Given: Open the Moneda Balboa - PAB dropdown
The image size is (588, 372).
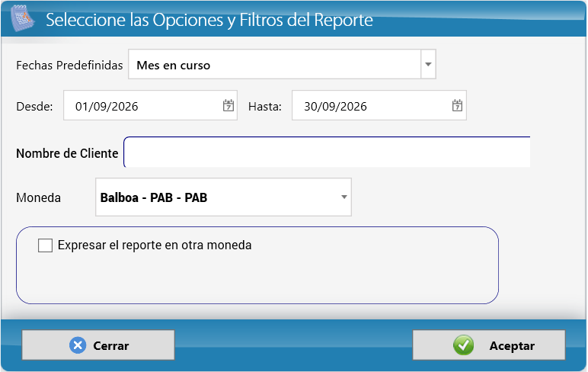Looking at the screenshot, I should pyautogui.click(x=223, y=197).
